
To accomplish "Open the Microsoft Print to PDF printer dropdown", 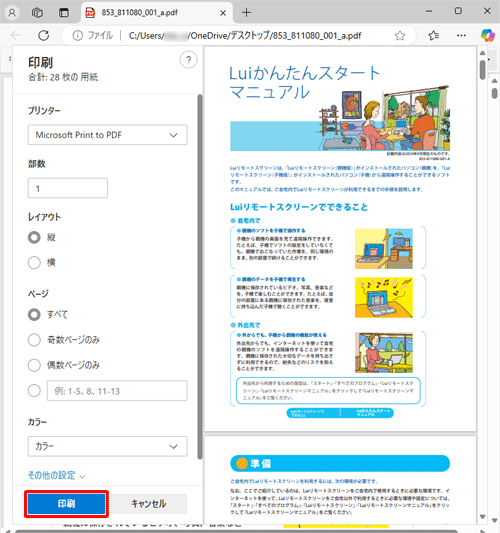I will tap(107, 135).
